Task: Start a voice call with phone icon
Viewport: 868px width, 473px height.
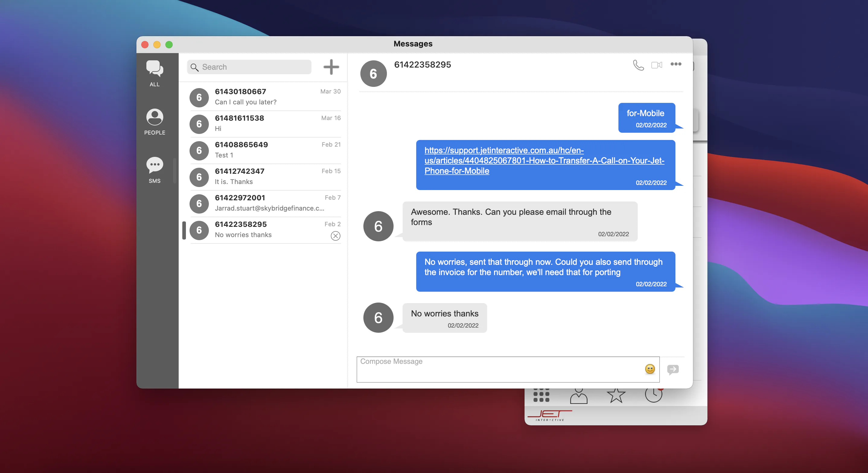Action: [x=638, y=65]
